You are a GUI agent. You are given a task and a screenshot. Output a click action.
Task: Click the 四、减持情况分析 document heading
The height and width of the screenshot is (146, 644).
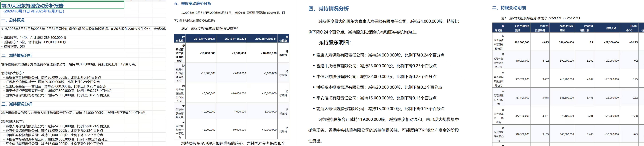tap(328, 9)
